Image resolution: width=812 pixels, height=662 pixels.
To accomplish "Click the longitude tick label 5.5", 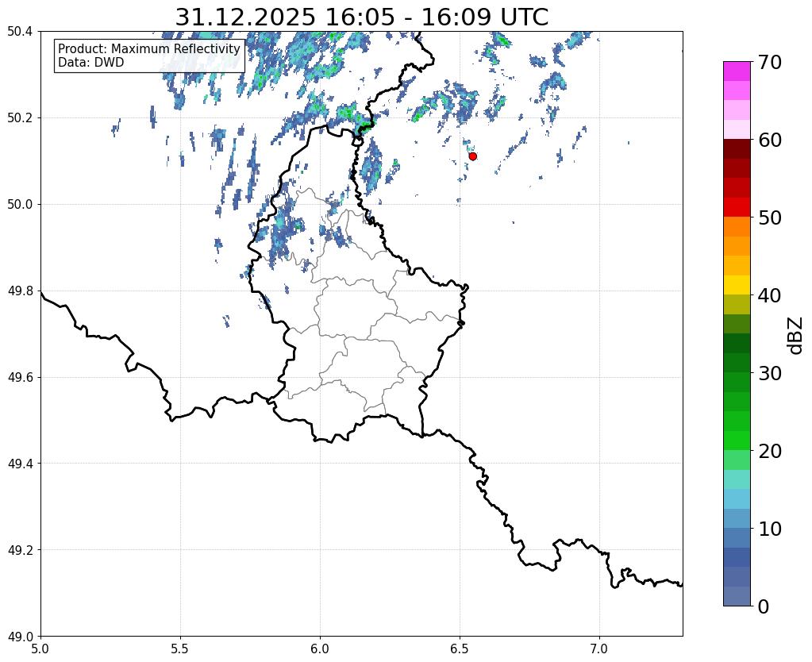I will pos(180,649).
